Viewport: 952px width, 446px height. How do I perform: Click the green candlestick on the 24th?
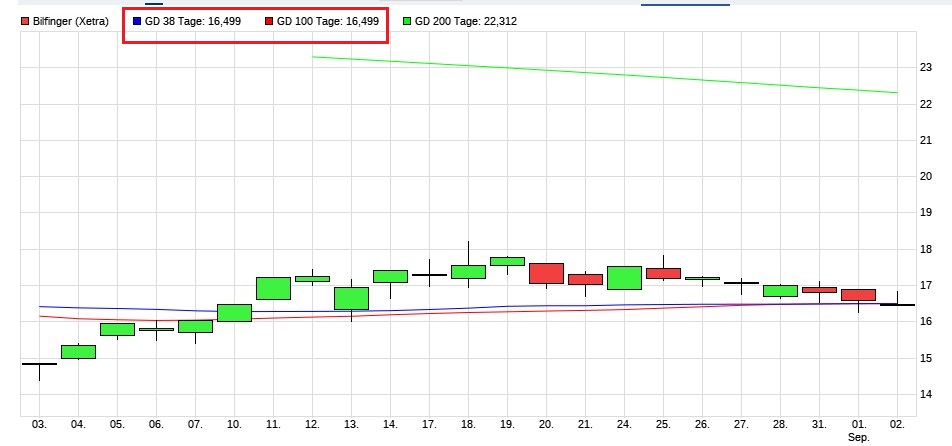point(624,277)
